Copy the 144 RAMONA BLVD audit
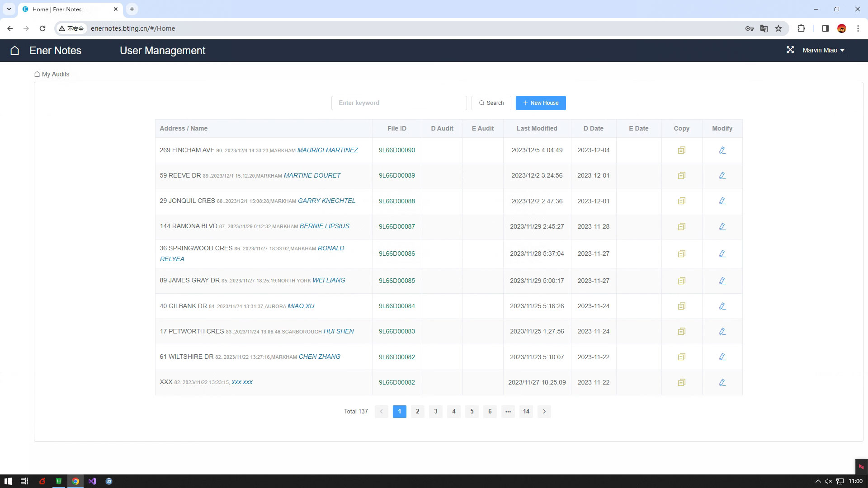Viewport: 868px width, 488px height. [x=682, y=226]
